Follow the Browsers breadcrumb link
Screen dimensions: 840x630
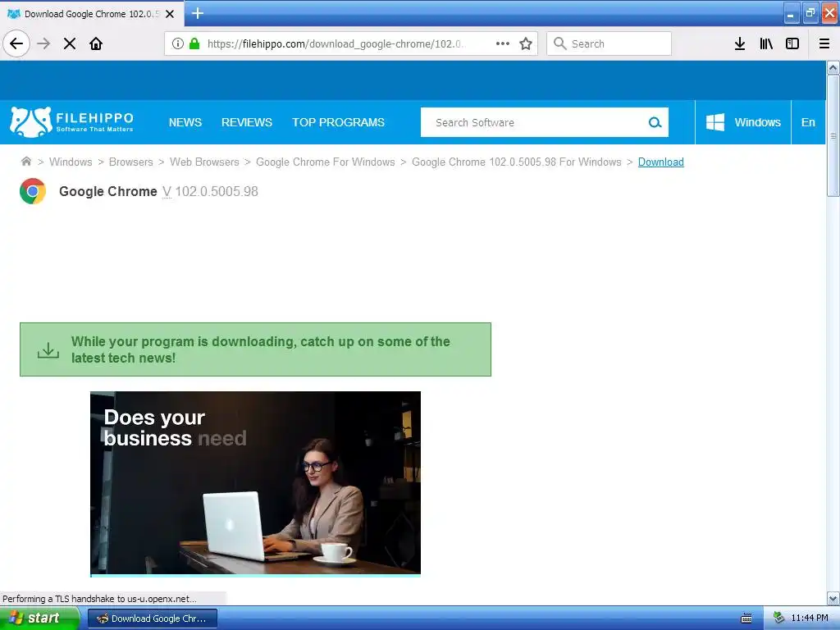tap(130, 162)
